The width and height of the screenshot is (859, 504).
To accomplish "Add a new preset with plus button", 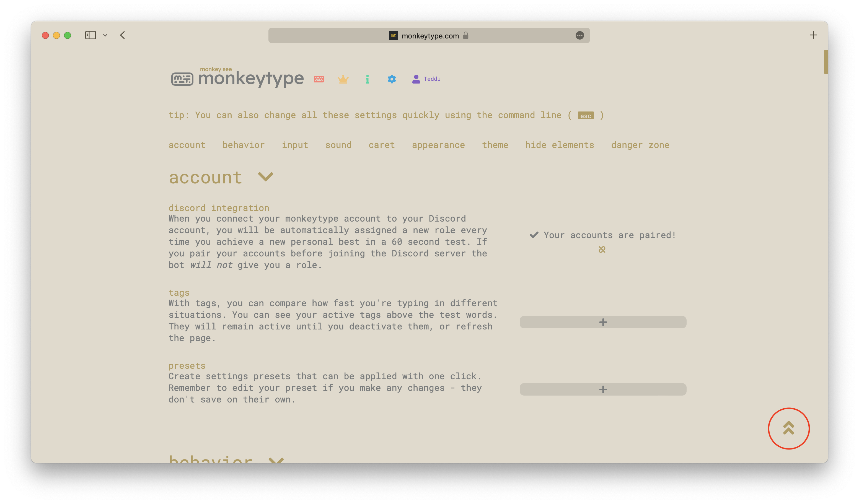I will point(603,389).
